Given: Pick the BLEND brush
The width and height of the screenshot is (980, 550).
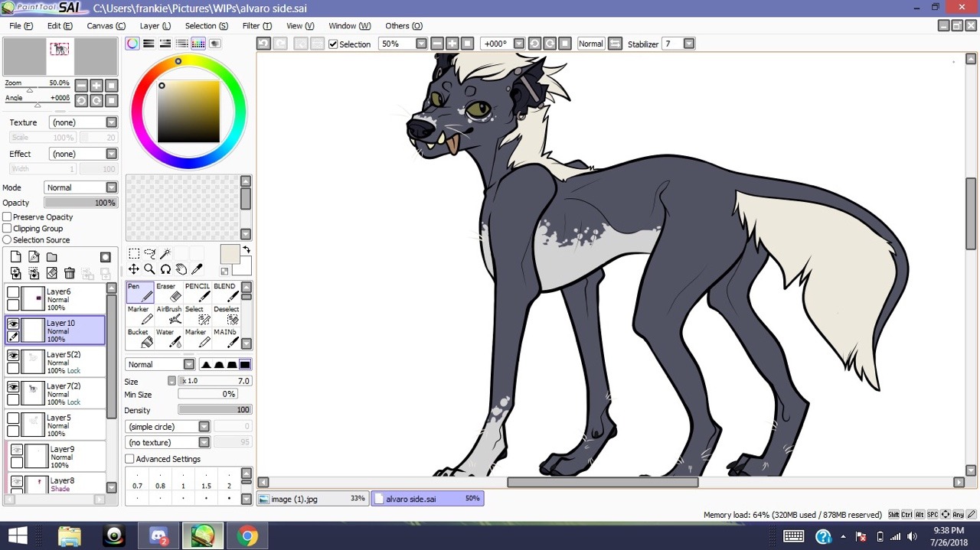Looking at the screenshot, I should click(x=225, y=292).
